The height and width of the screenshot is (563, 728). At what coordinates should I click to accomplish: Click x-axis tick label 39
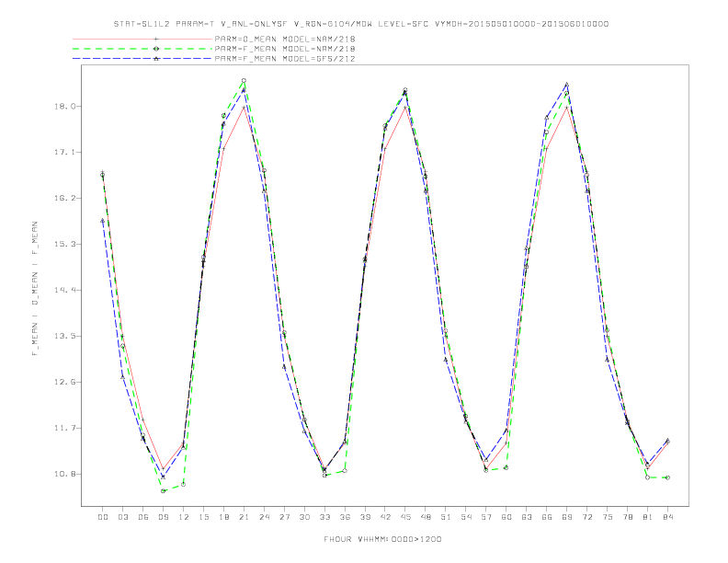[x=365, y=517]
